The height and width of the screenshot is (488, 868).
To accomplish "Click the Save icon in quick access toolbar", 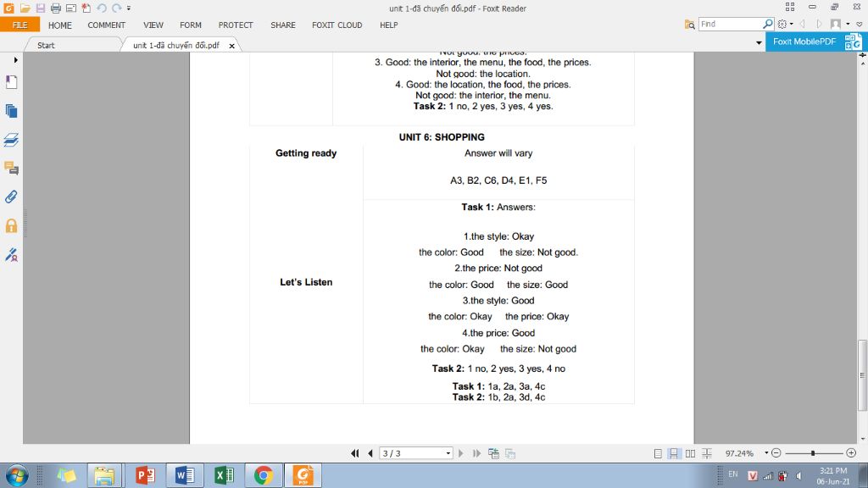I will (41, 8).
